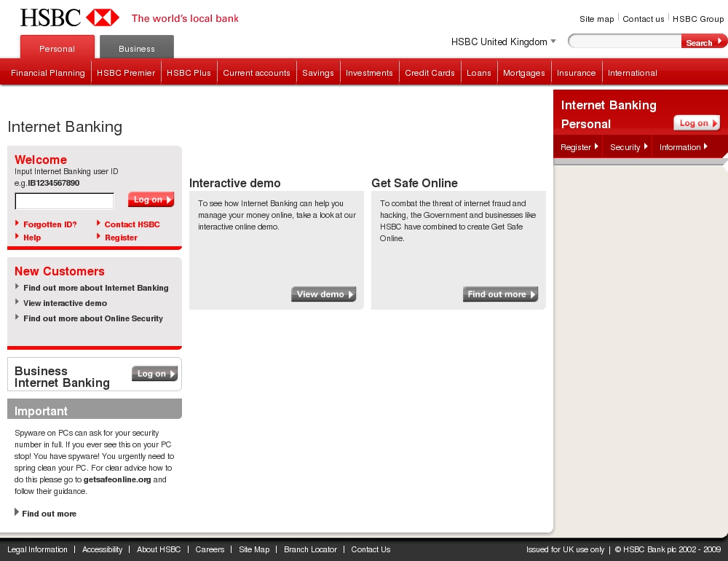Open the Contact us header link
Screen dimensions: 728x561
(x=643, y=19)
